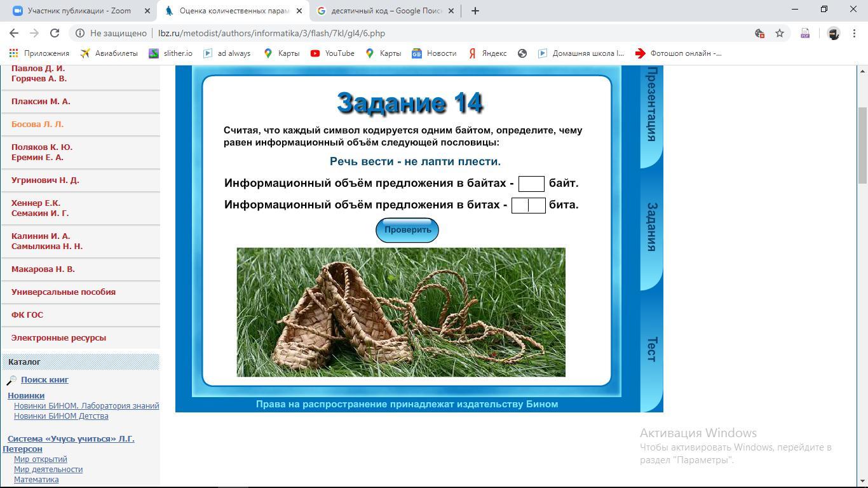Image resolution: width=868 pixels, height=488 pixels.
Task: Open the globe-icon bookmark without label
Action: point(522,53)
